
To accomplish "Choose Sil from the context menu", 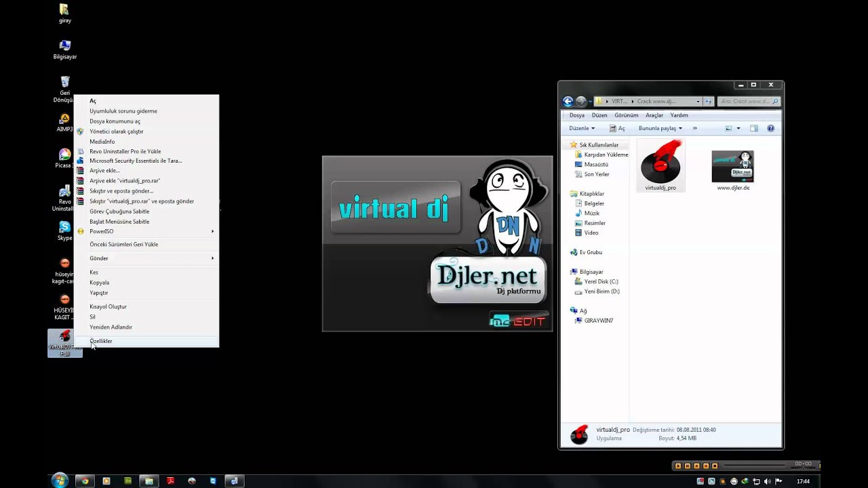I will click(x=146, y=317).
